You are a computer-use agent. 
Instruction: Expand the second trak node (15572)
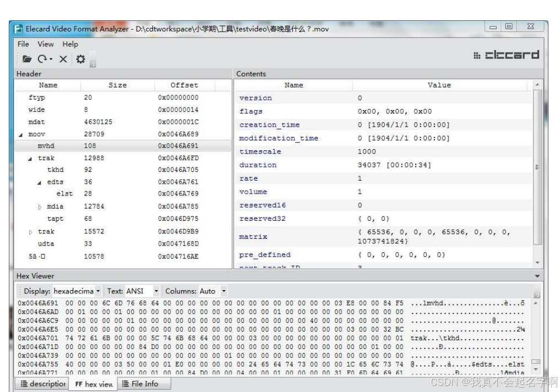click(x=30, y=232)
